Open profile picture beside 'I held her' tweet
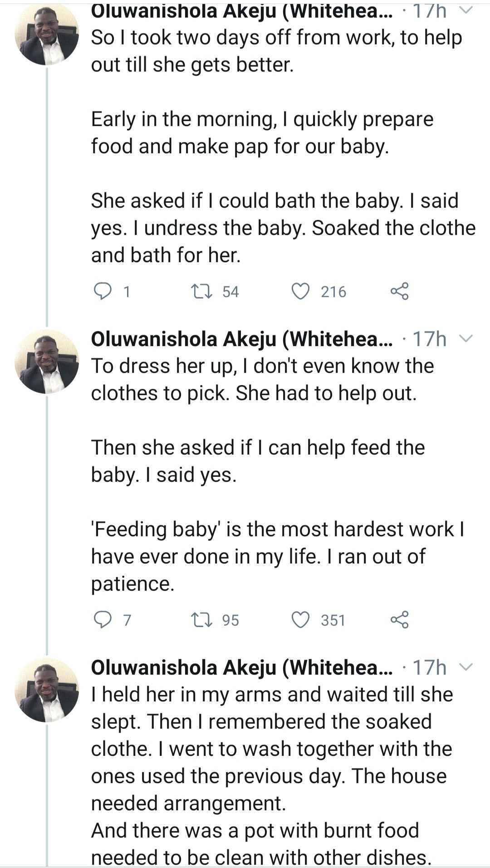490x868 pixels. [x=47, y=690]
